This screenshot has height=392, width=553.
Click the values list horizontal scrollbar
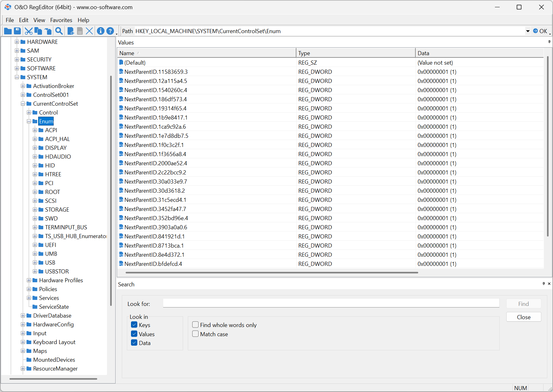point(271,272)
